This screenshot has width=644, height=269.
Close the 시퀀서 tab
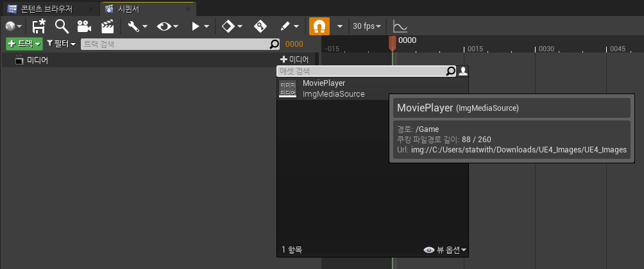point(188,9)
